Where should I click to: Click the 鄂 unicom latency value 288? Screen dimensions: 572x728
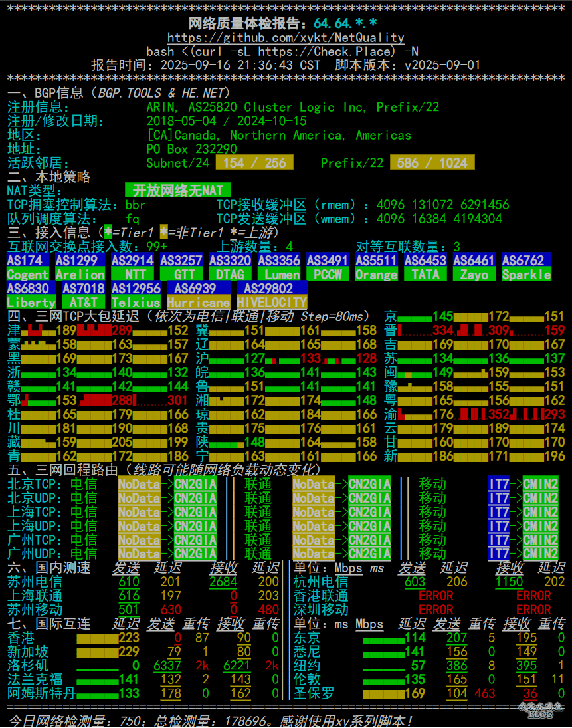122,400
